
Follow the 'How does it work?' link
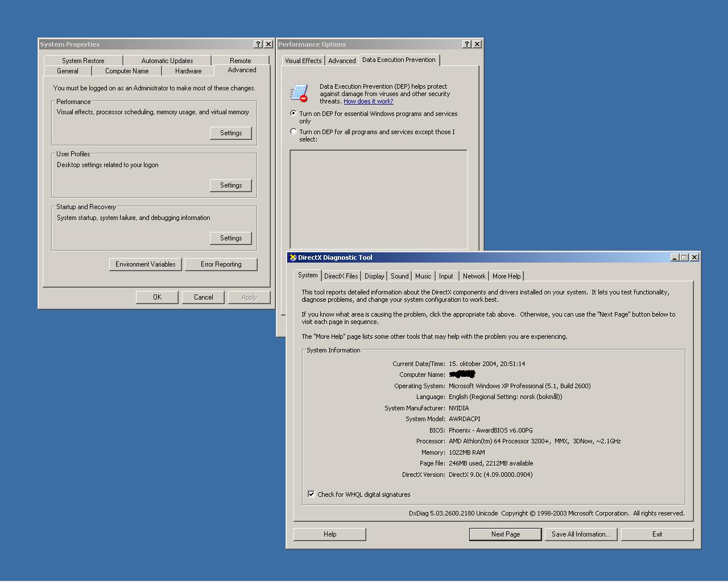[368, 101]
